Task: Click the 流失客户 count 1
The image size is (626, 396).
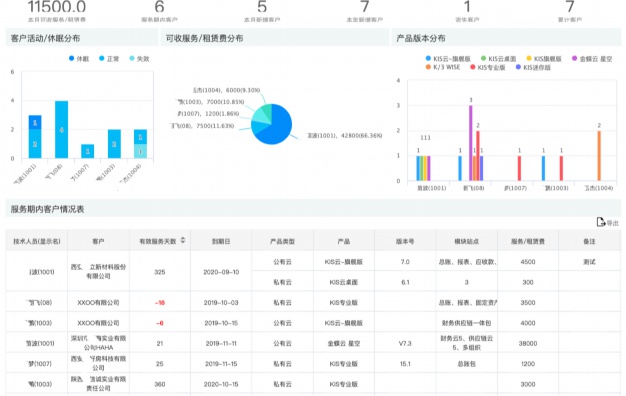Action: point(467,6)
